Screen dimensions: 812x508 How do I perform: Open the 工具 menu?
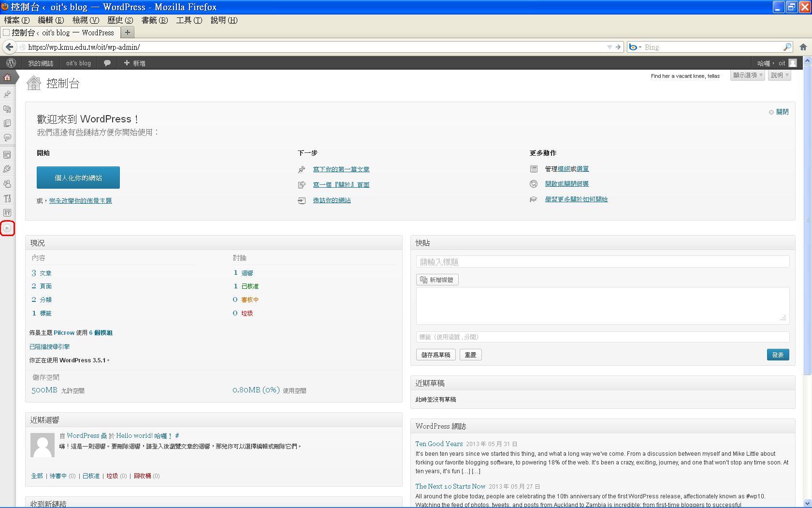click(x=189, y=20)
